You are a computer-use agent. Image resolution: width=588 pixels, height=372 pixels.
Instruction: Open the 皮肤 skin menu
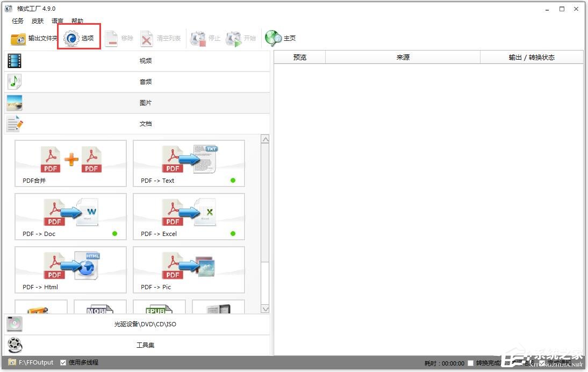click(38, 21)
